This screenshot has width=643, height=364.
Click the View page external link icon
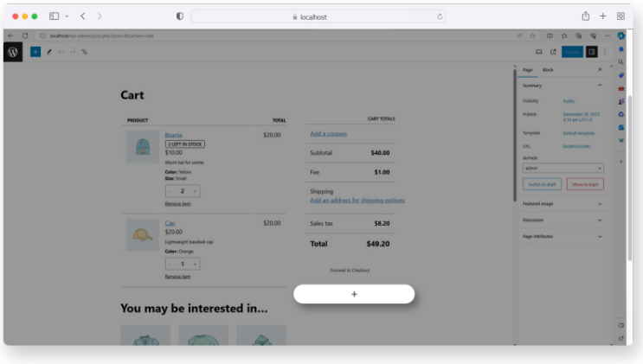[x=553, y=52]
